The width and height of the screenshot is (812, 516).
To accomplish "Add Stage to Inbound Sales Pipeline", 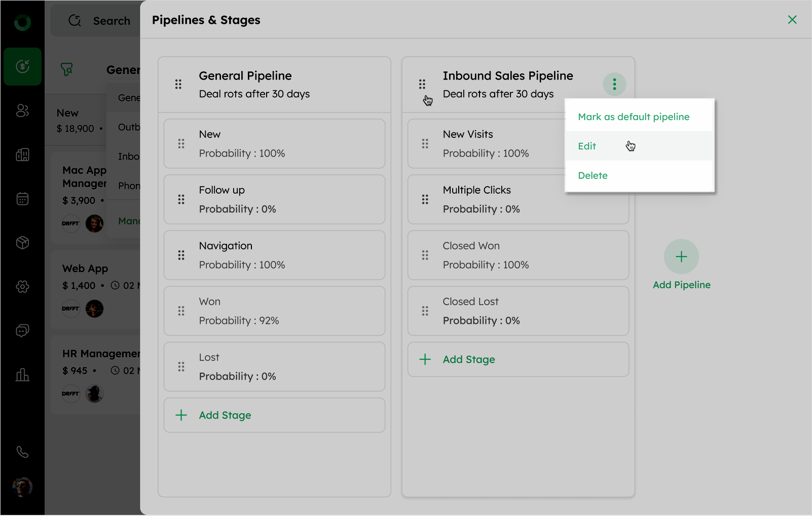I will pos(468,359).
